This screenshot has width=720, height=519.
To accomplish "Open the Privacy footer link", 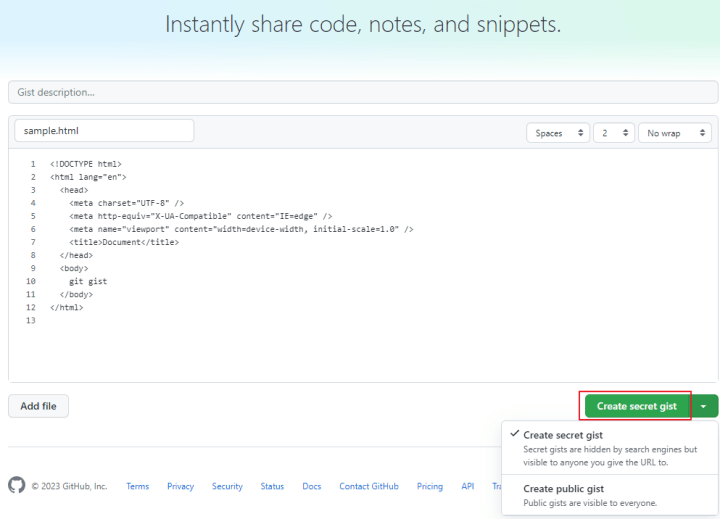I will [180, 486].
